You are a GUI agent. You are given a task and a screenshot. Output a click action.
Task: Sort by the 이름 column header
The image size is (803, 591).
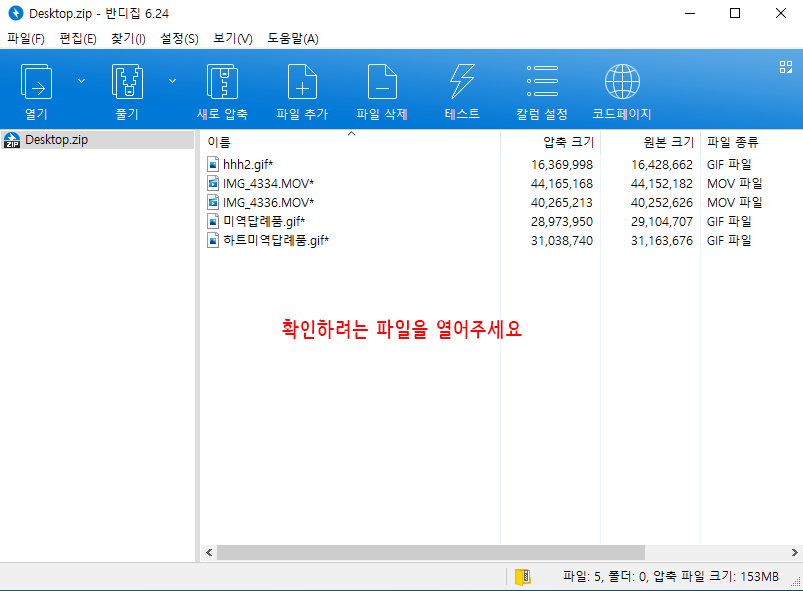[x=219, y=142]
